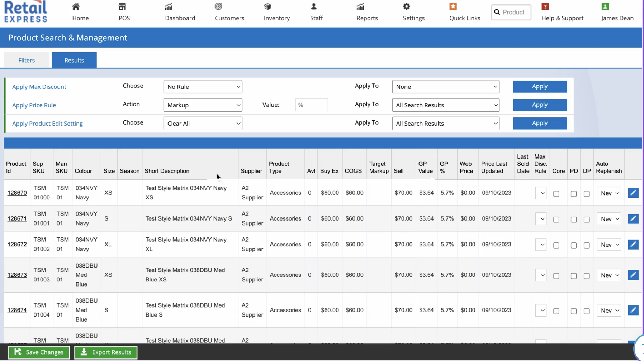Enable Core checkbox for product 128671

click(x=556, y=220)
